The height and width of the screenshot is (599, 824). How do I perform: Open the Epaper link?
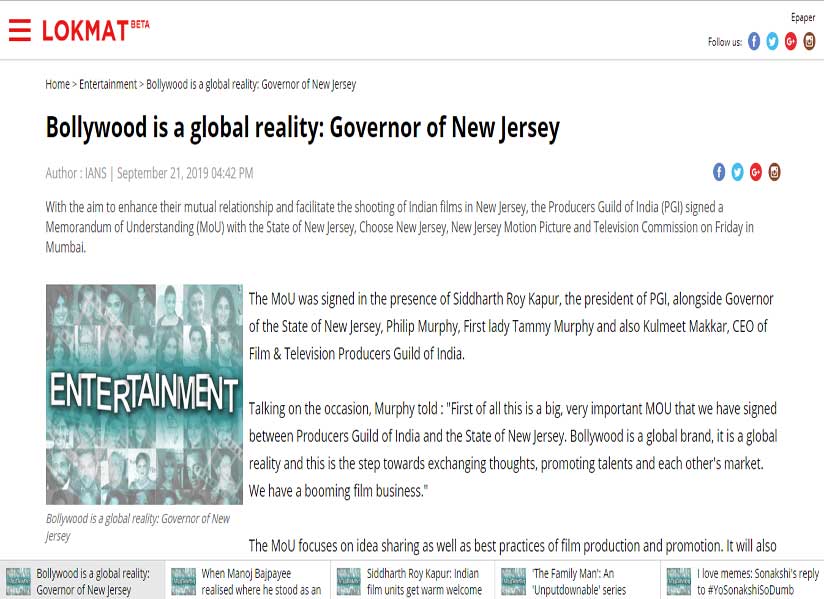[803, 18]
